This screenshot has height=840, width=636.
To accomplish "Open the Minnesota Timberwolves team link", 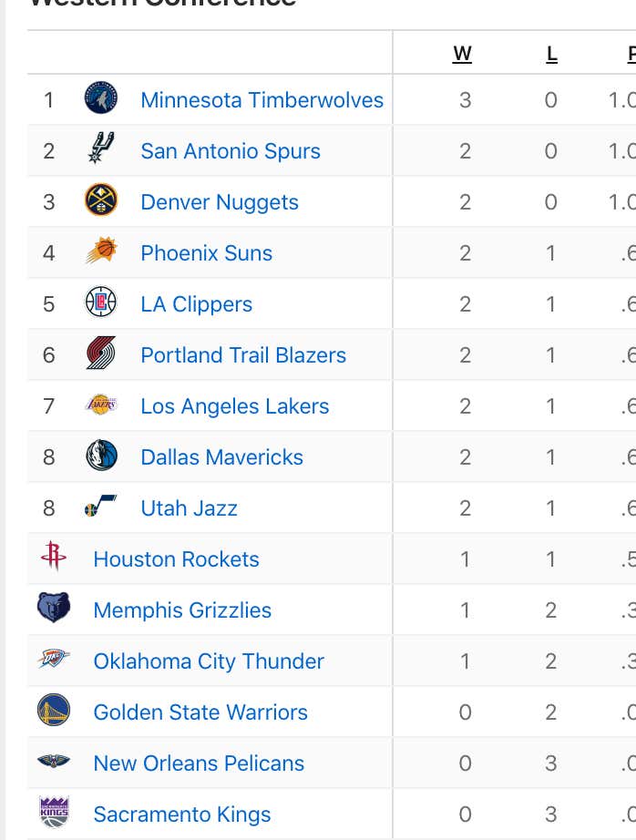I will (262, 100).
